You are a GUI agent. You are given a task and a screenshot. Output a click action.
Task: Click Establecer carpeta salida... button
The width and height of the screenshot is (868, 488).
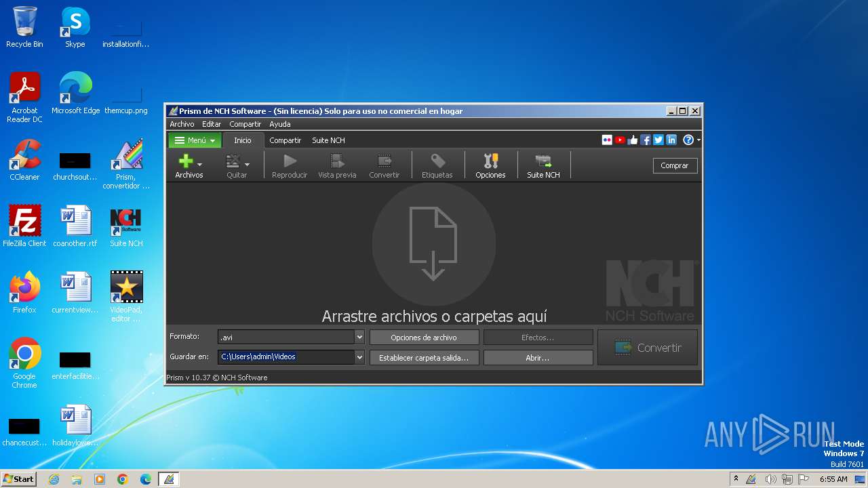[x=424, y=358]
